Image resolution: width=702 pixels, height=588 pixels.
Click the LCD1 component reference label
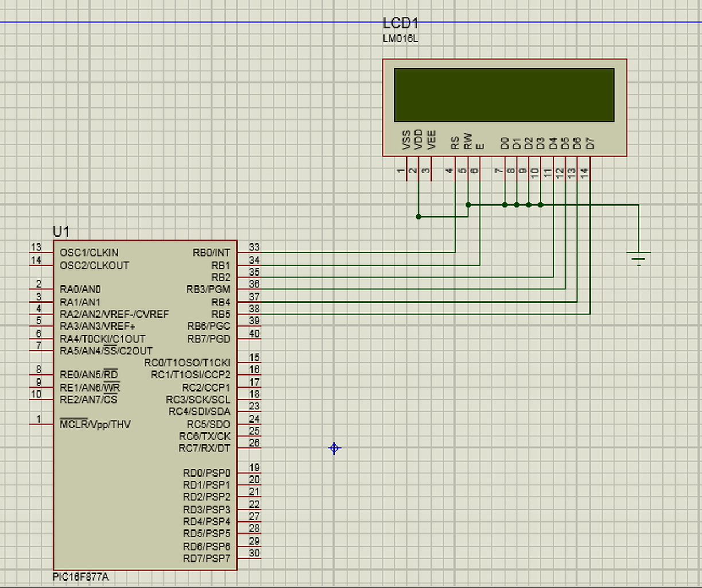(400, 23)
